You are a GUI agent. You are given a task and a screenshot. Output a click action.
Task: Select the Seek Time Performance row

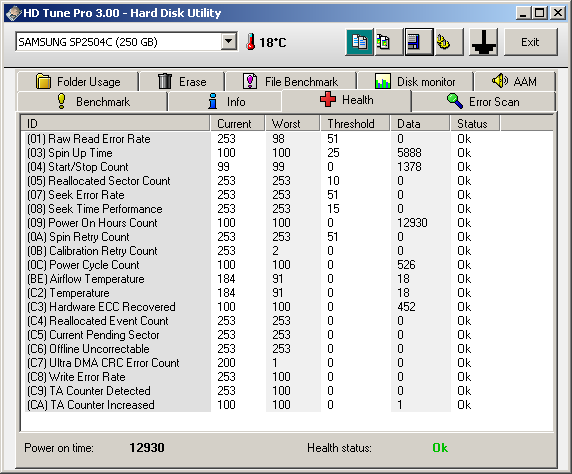click(x=287, y=209)
